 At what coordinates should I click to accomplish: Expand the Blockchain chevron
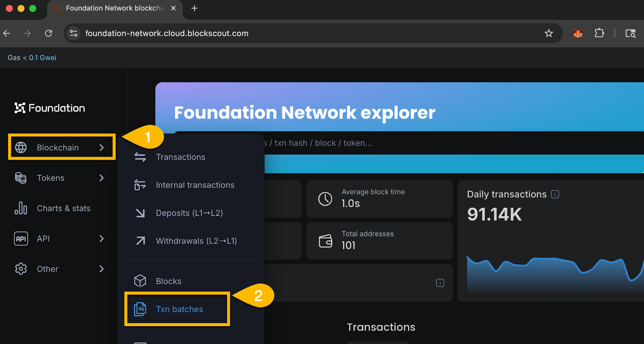(x=101, y=148)
